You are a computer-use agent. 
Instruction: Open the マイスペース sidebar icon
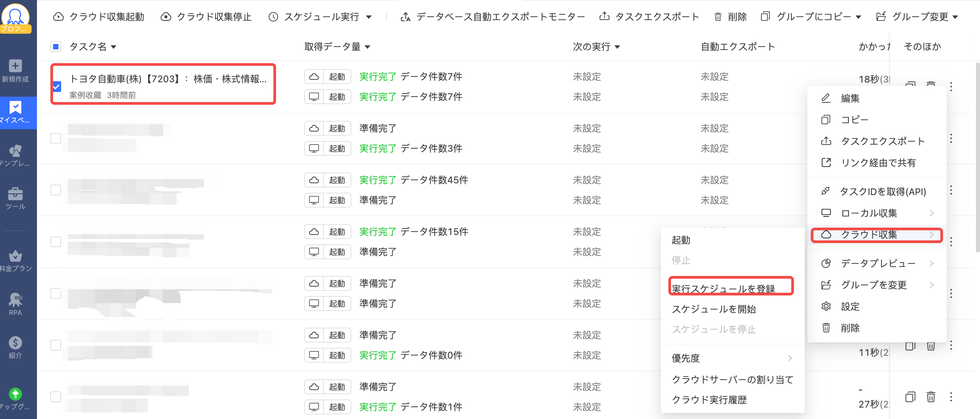tap(15, 112)
